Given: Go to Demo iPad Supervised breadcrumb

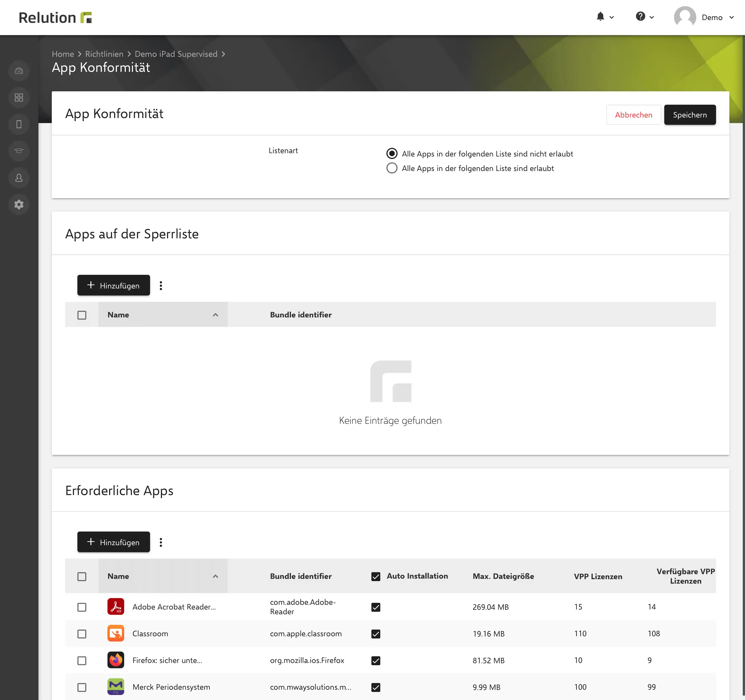Looking at the screenshot, I should pos(176,54).
